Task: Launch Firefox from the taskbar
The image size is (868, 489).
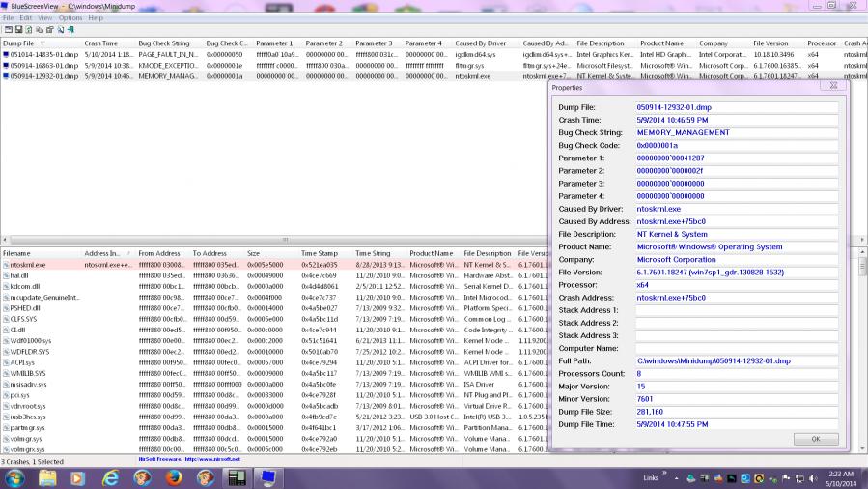Action: tap(174, 477)
